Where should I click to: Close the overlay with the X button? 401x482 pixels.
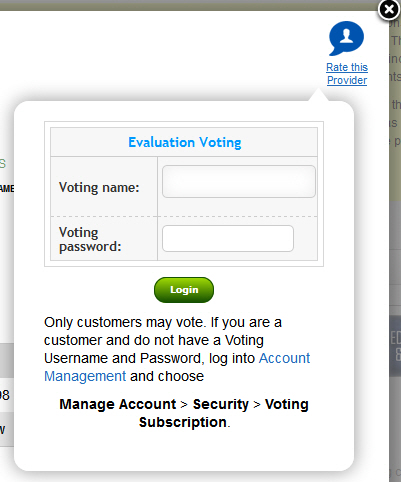pyautogui.click(x=389, y=10)
